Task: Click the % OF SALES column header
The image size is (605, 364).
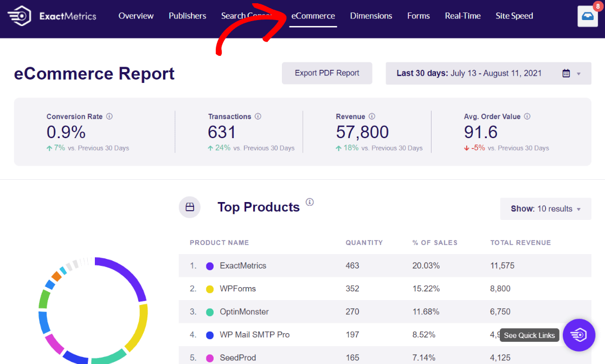Action: (435, 243)
